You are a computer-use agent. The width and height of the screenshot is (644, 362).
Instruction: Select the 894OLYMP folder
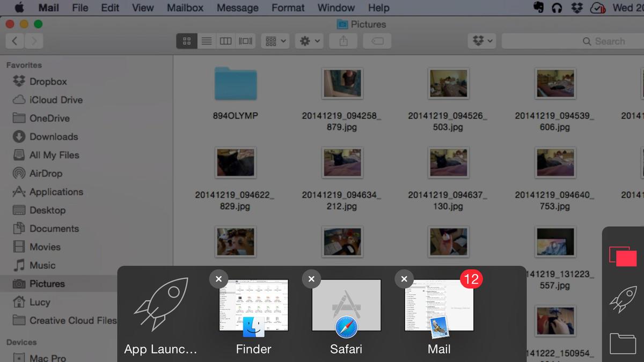pyautogui.click(x=236, y=84)
